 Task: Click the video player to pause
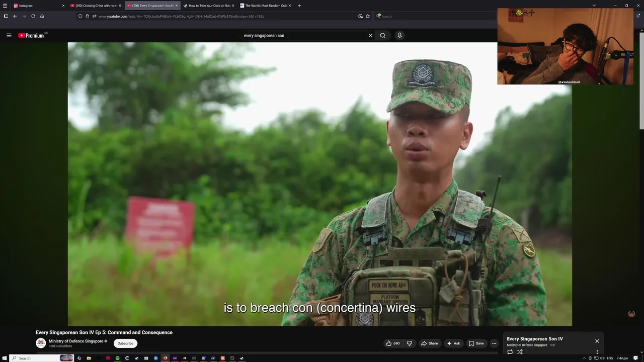click(319, 184)
